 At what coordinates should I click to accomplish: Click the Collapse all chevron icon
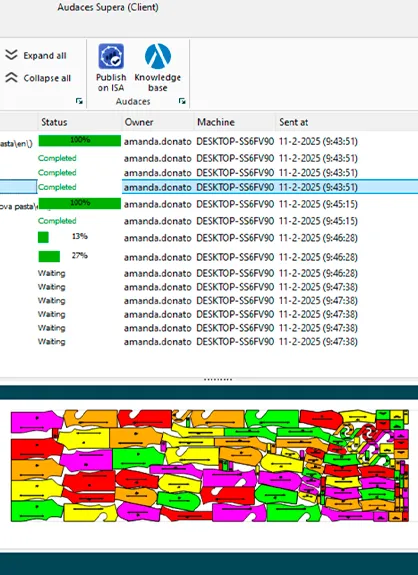[11, 77]
